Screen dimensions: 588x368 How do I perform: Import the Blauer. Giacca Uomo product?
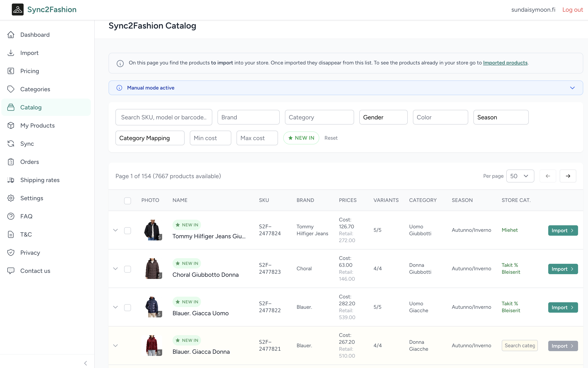tap(563, 307)
